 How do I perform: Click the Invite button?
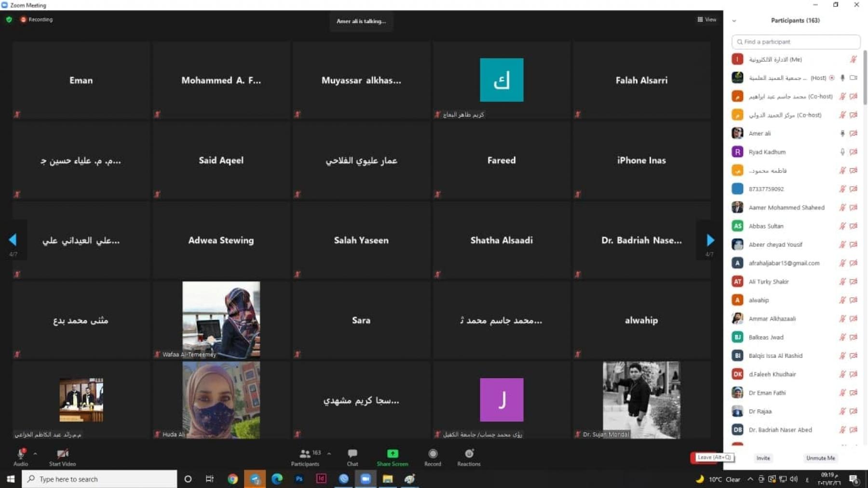[x=763, y=458]
